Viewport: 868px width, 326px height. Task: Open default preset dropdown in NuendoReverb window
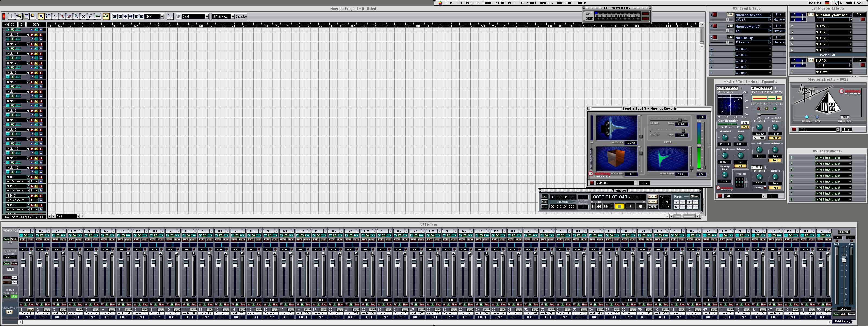pos(616,183)
